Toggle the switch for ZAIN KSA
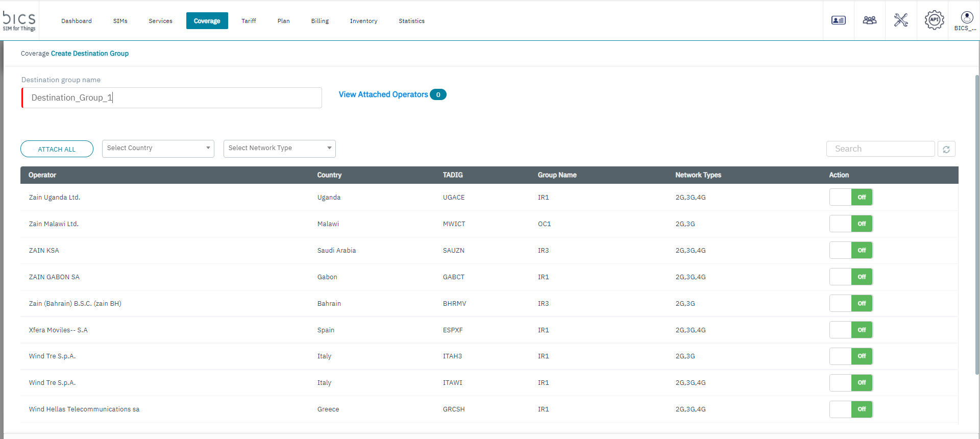 851,250
